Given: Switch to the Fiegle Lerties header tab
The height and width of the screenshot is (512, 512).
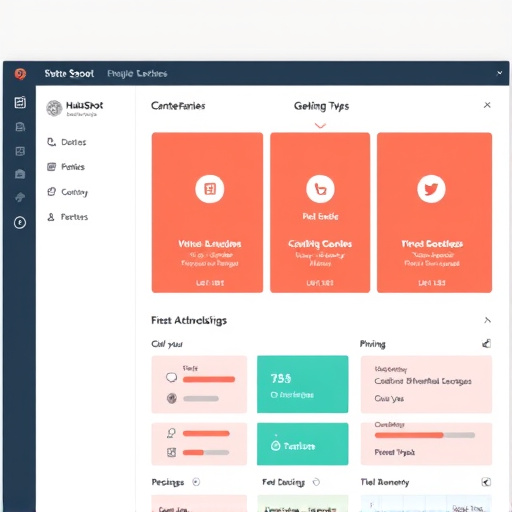Looking at the screenshot, I should (x=137, y=74).
